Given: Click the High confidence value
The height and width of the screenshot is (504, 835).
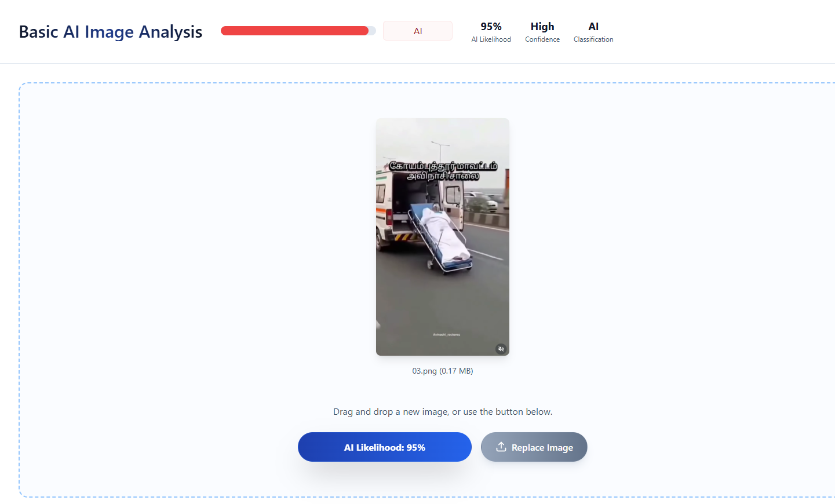Looking at the screenshot, I should pyautogui.click(x=542, y=27).
